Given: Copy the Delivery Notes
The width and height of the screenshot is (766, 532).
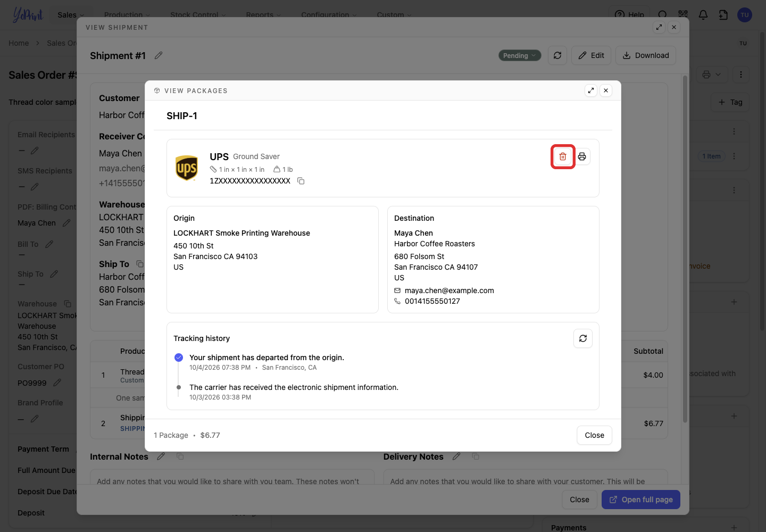Looking at the screenshot, I should (476, 456).
